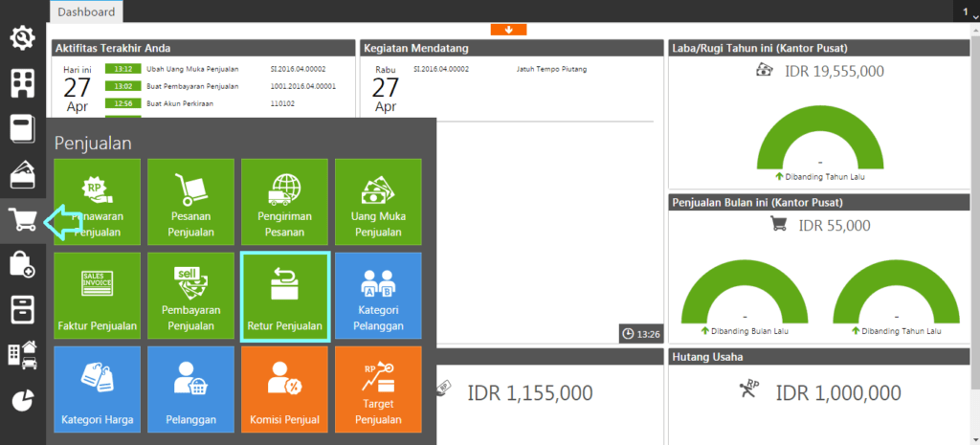Image resolution: width=980 pixels, height=445 pixels.
Task: Click 1001.2016.04.00001 reference number
Action: coord(303,86)
